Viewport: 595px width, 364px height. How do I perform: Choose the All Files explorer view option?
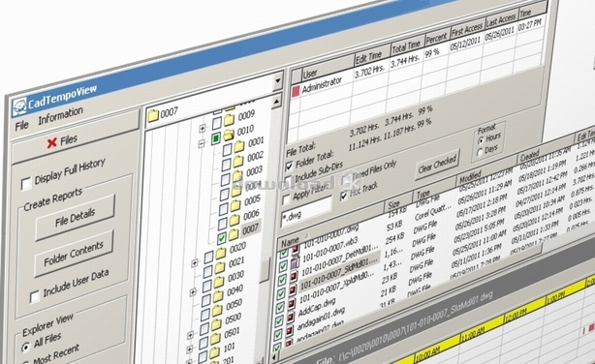coord(26,347)
